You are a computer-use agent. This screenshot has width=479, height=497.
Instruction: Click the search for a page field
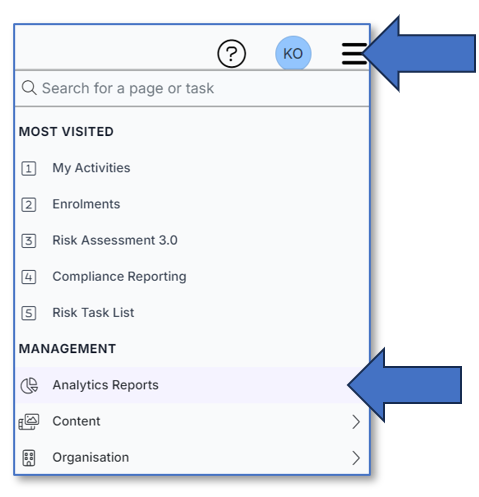point(192,88)
